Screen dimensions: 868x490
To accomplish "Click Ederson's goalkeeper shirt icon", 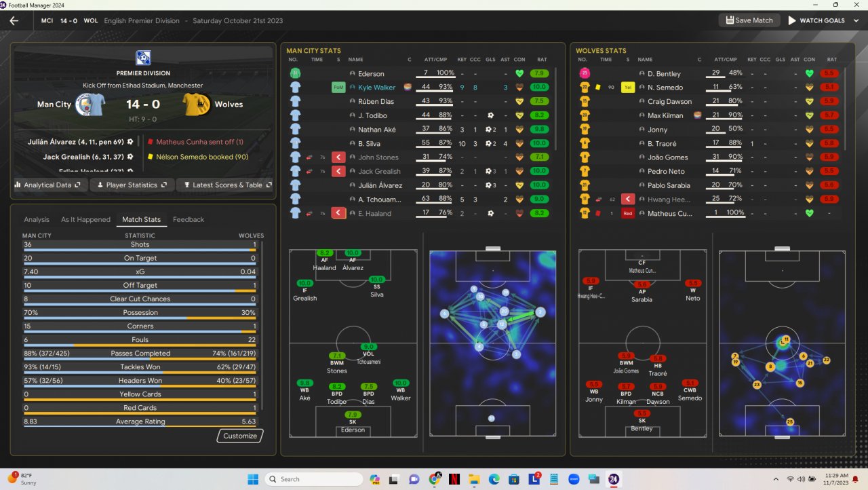I will point(295,73).
